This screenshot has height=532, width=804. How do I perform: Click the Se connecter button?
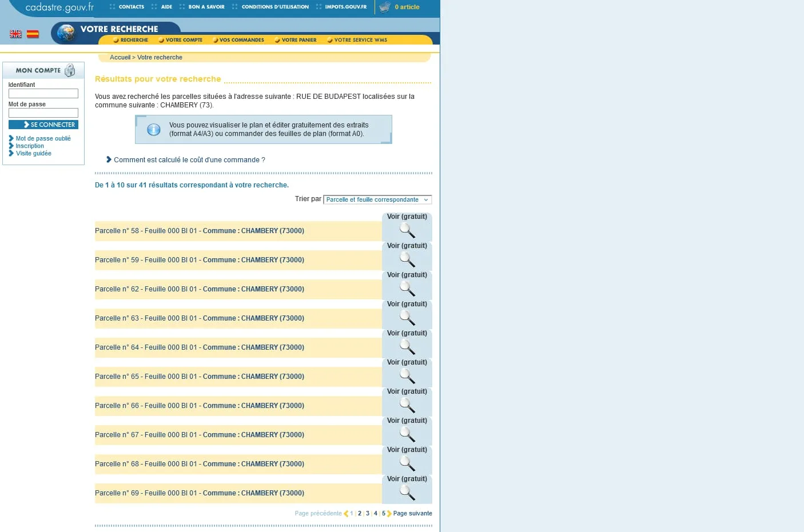[x=43, y=125]
